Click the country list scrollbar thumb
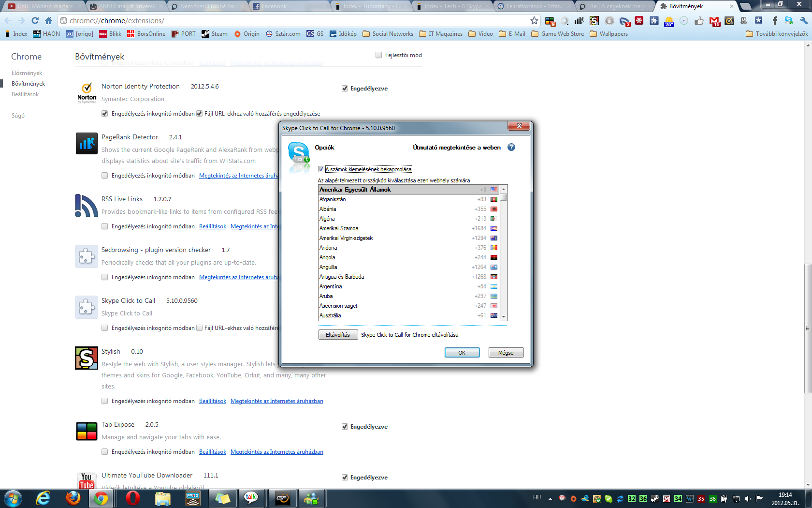The image size is (812, 508). point(504,197)
